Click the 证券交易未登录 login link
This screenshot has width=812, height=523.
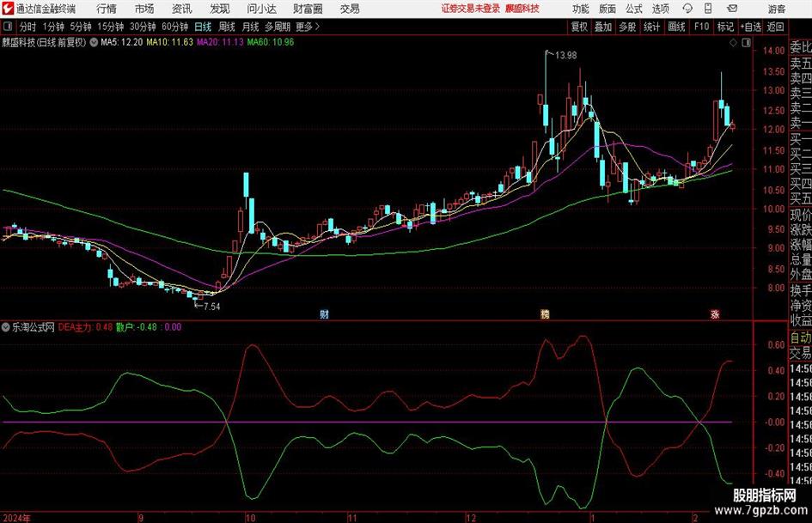tap(471, 9)
